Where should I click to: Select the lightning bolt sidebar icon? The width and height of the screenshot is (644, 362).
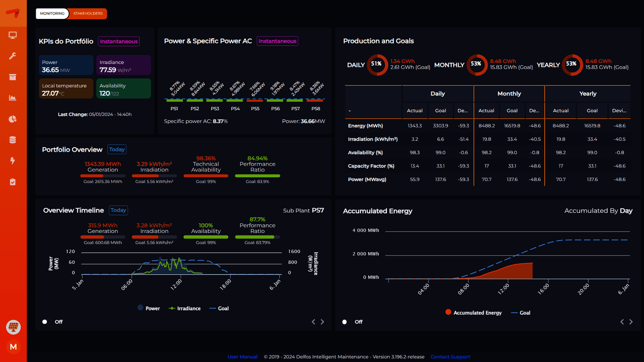(13, 161)
